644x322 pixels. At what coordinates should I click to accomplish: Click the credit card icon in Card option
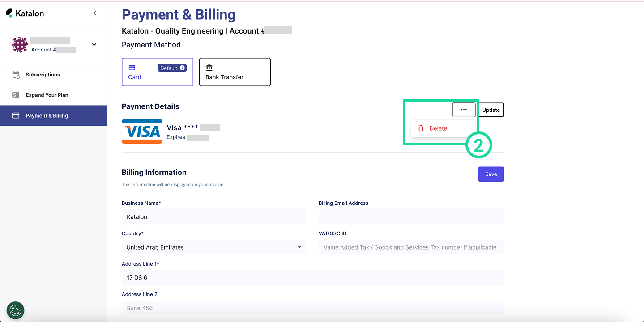click(132, 68)
